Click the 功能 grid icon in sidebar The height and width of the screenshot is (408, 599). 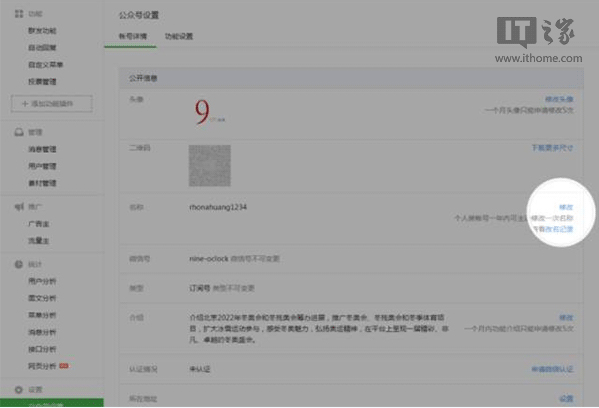point(19,14)
